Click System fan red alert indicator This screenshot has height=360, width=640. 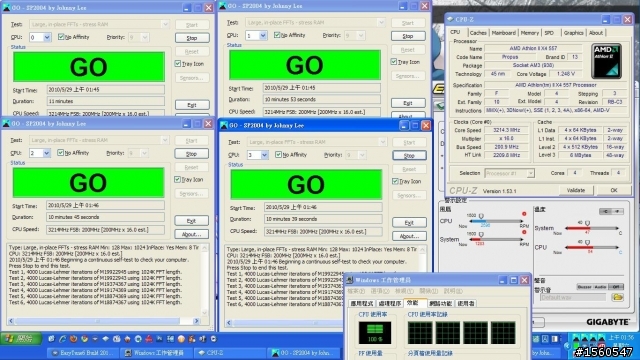pyautogui.click(x=524, y=232)
